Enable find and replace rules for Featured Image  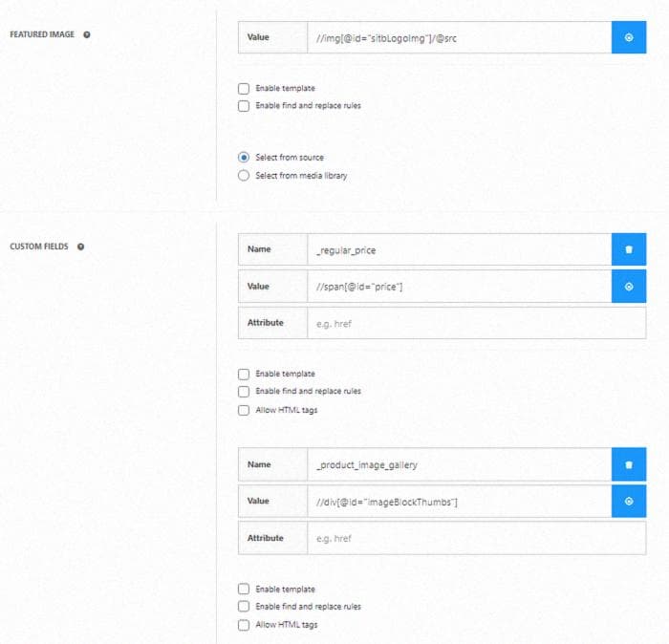point(244,106)
